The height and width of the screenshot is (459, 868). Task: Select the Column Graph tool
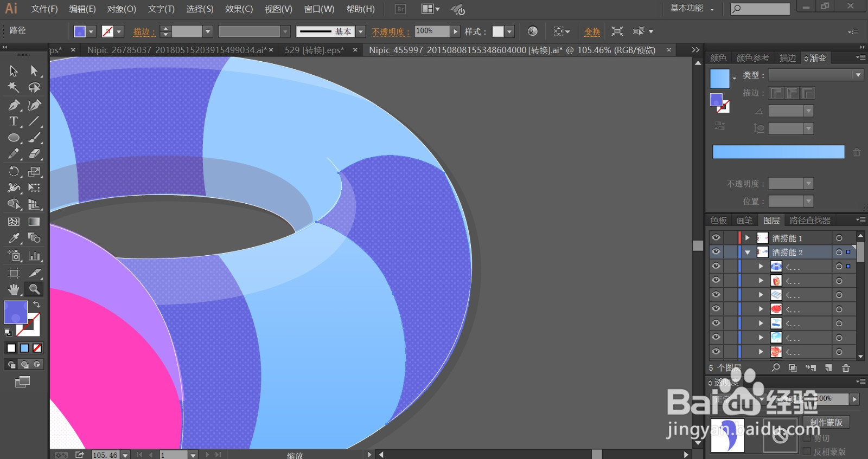pyautogui.click(x=34, y=256)
